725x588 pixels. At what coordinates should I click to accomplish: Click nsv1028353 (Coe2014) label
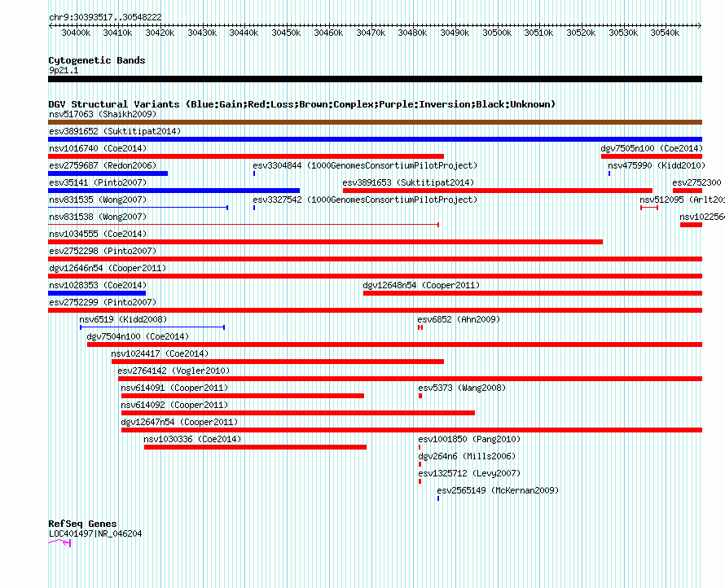pyautogui.click(x=98, y=285)
